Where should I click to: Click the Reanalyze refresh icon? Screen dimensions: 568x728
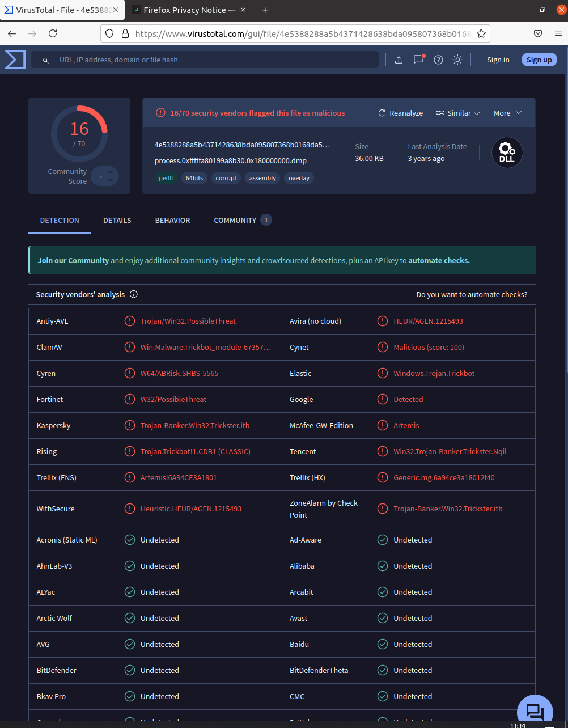tap(382, 113)
